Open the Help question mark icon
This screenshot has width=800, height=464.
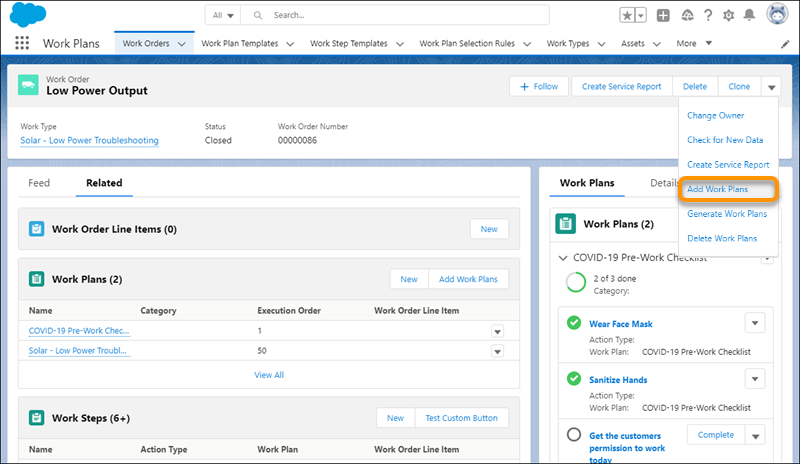[708, 15]
